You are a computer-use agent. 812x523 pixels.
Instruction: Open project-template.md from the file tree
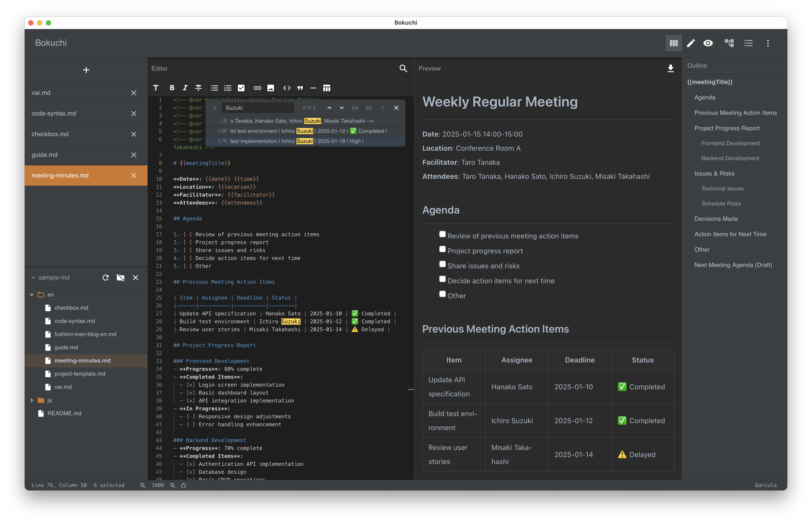pyautogui.click(x=80, y=374)
